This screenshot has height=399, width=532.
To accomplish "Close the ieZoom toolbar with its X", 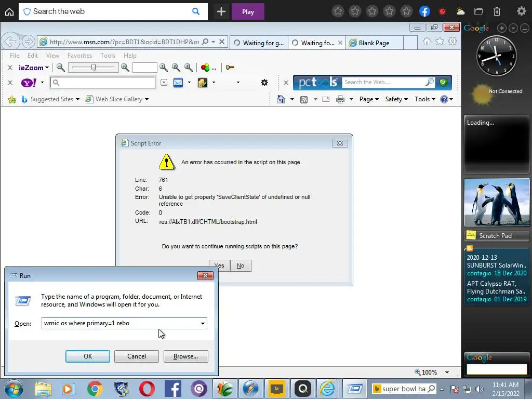I will 10,68.
